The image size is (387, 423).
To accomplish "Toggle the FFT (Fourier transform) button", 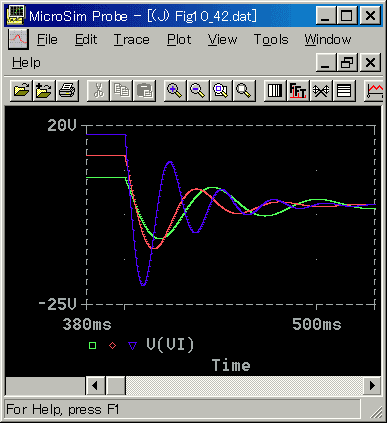I will pos(297,90).
